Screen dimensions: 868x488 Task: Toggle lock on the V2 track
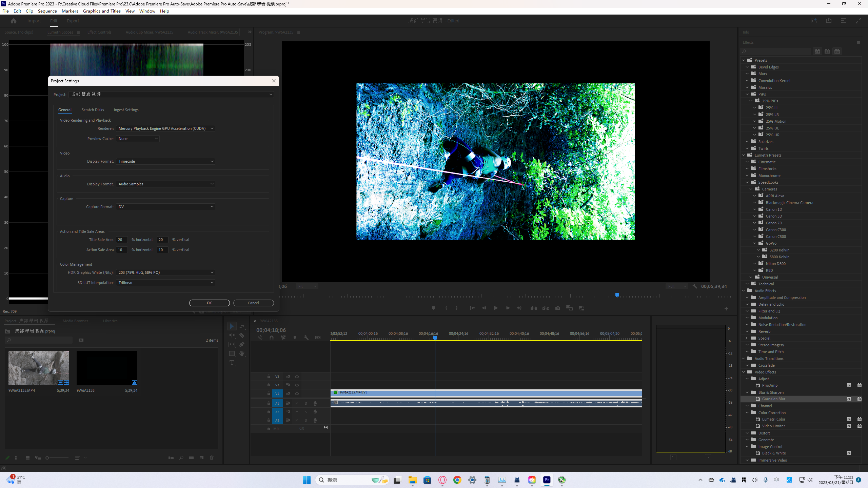tap(269, 385)
